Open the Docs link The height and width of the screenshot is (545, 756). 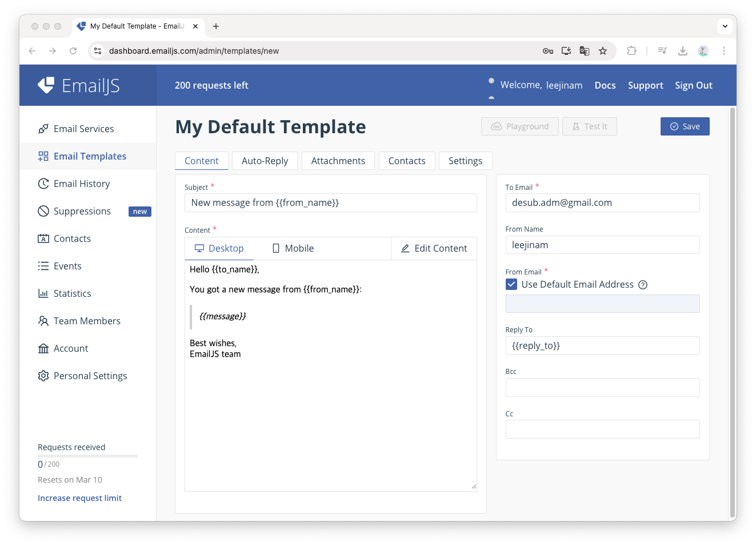pos(605,85)
